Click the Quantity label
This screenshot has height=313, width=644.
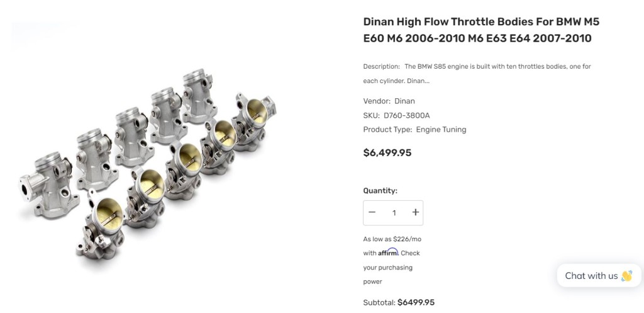[x=380, y=191]
